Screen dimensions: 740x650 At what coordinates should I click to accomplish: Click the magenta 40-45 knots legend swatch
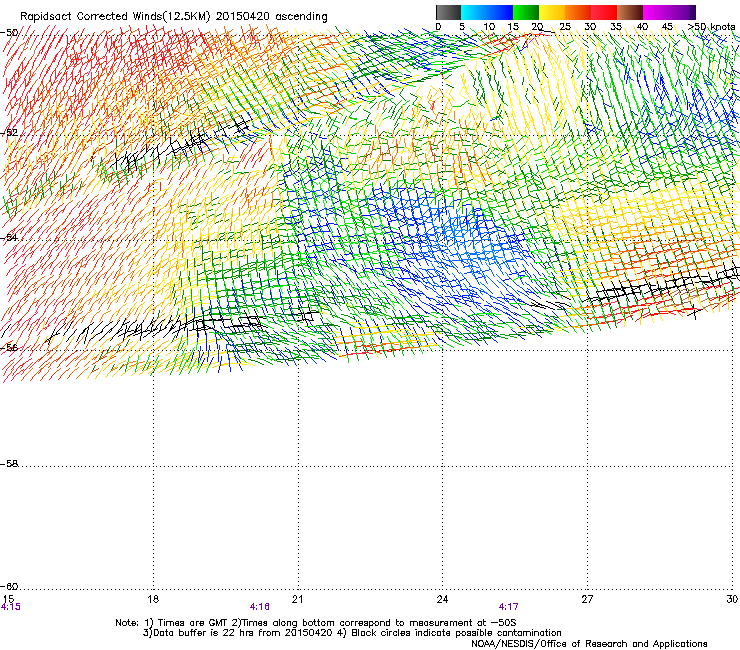[x=656, y=12]
